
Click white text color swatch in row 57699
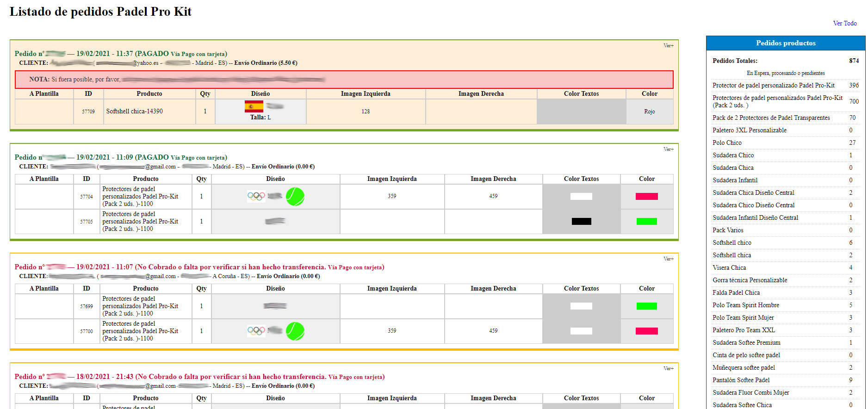tap(581, 306)
